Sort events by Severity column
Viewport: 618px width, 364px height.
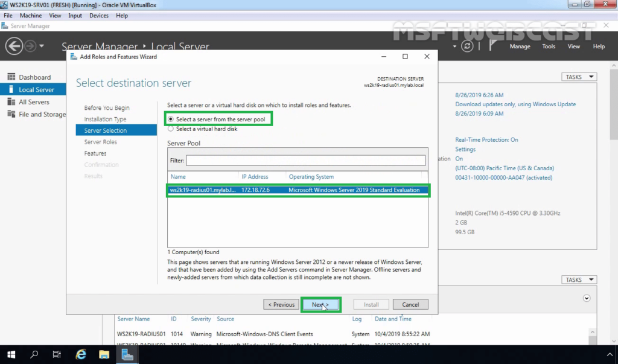click(x=200, y=319)
